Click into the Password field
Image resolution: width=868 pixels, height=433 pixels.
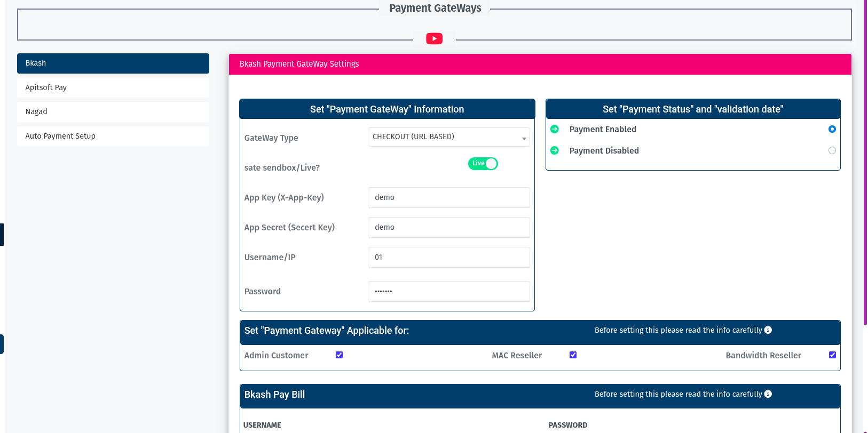point(449,292)
